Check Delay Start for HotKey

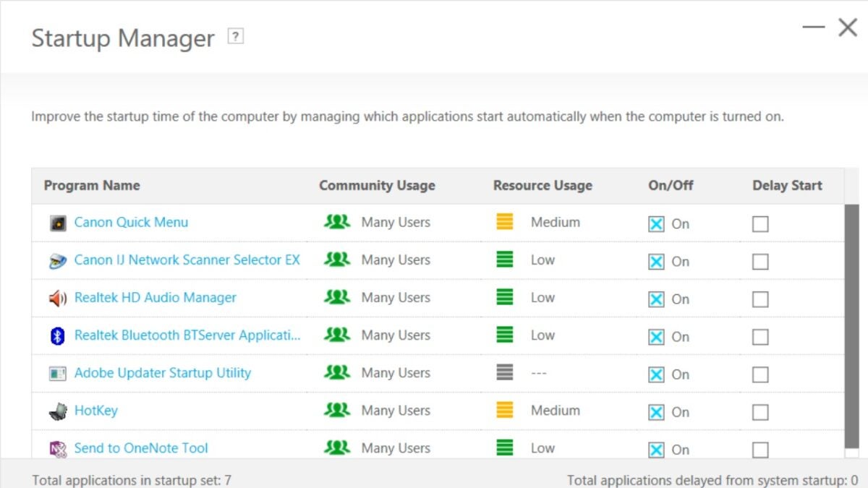coord(760,412)
